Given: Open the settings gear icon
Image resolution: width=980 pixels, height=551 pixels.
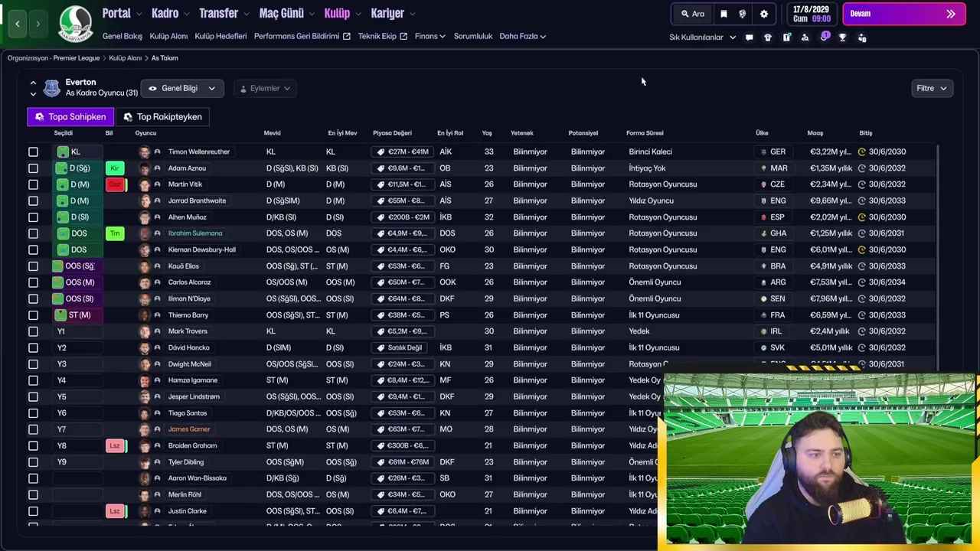Looking at the screenshot, I should 763,14.
